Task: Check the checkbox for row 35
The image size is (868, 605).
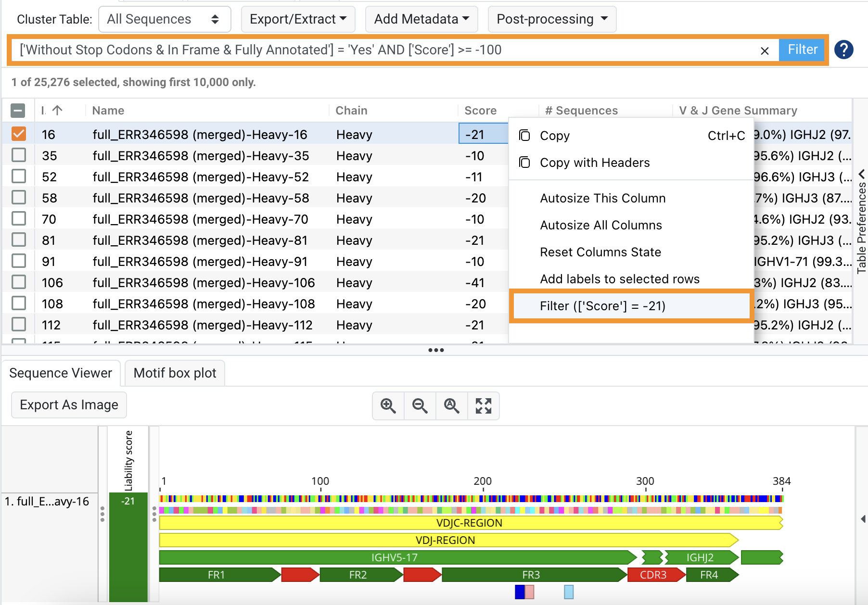Action: click(x=19, y=155)
